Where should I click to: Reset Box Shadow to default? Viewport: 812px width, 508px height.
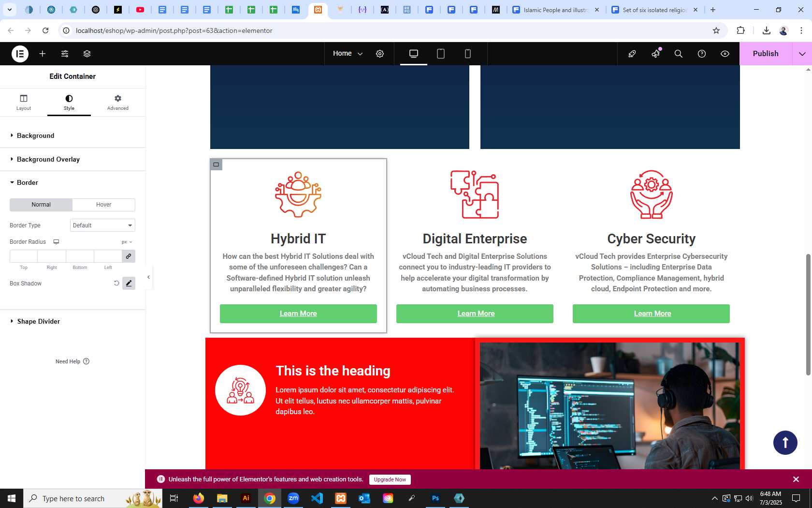point(116,283)
